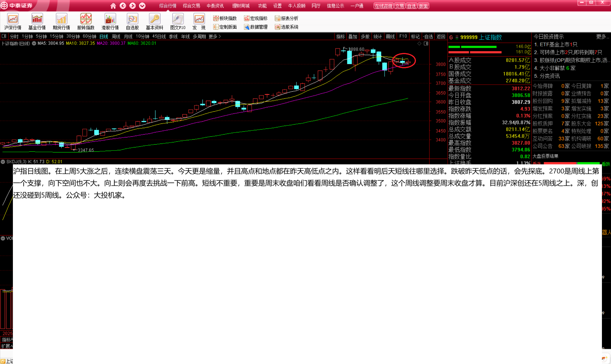Open 宏观指标 tool

pos(255,18)
